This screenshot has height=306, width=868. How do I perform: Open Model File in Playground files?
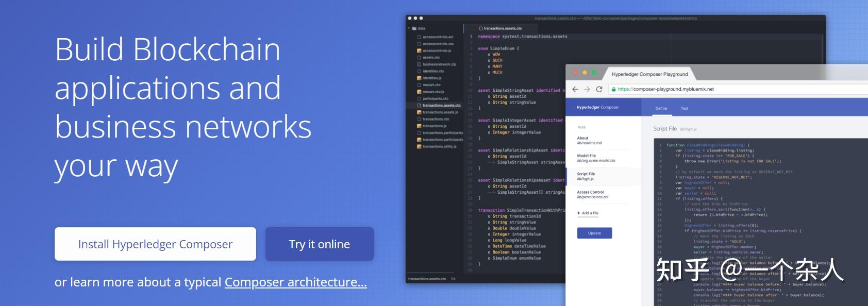596,158
